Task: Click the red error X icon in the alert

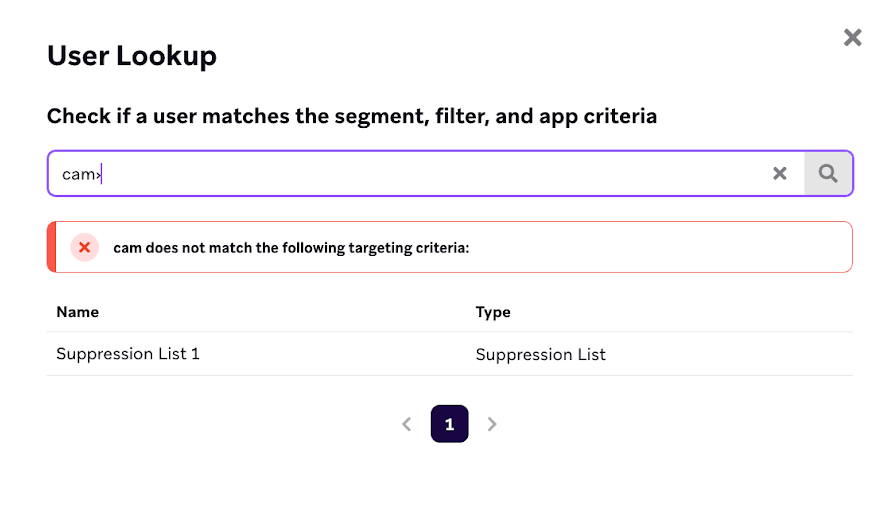Action: tap(84, 247)
